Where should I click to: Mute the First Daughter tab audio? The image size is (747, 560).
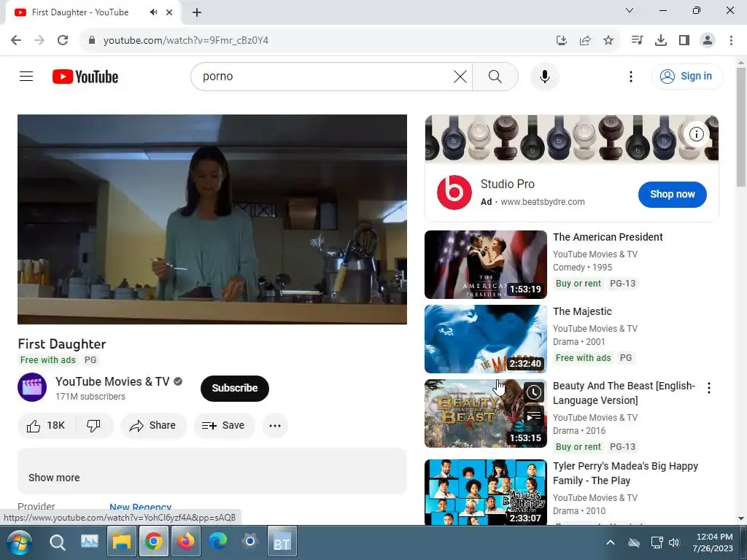tap(153, 12)
